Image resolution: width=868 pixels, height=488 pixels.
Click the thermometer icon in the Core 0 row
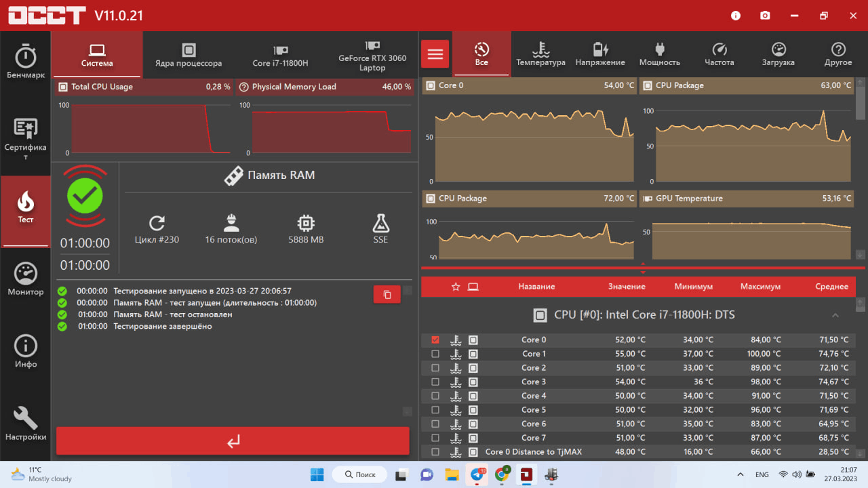tap(456, 340)
